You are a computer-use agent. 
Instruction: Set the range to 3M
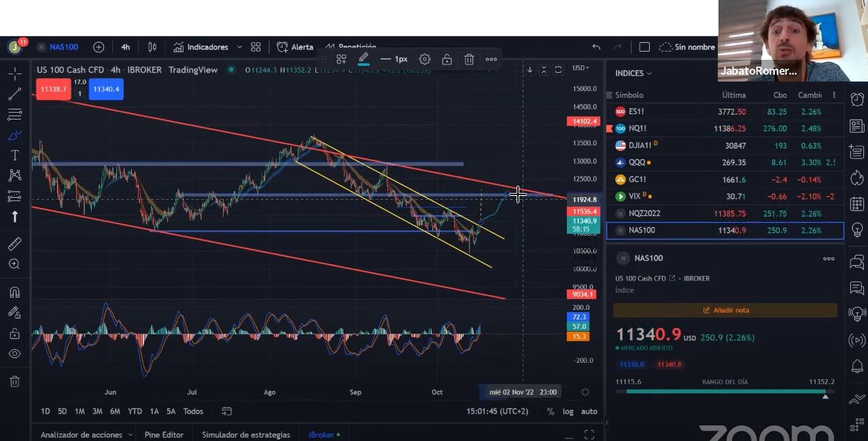(x=97, y=411)
